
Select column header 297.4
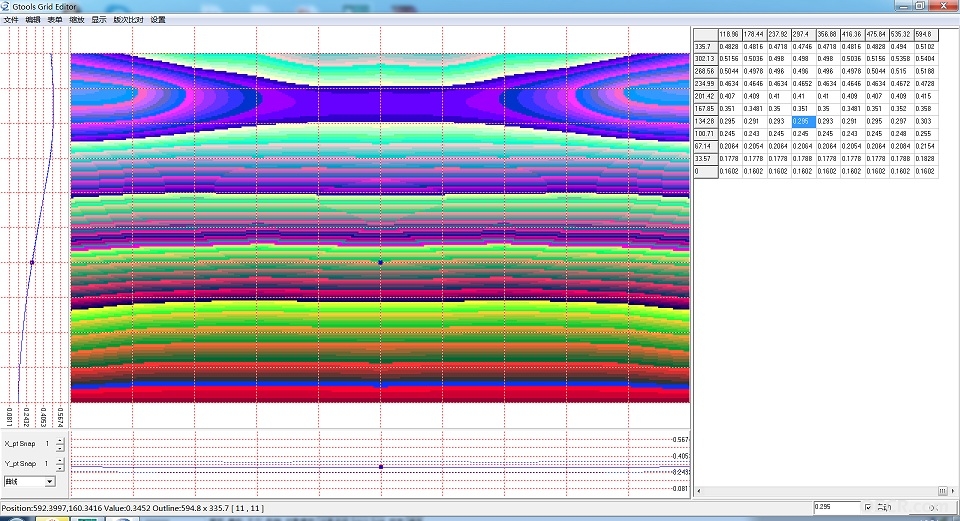(x=804, y=34)
